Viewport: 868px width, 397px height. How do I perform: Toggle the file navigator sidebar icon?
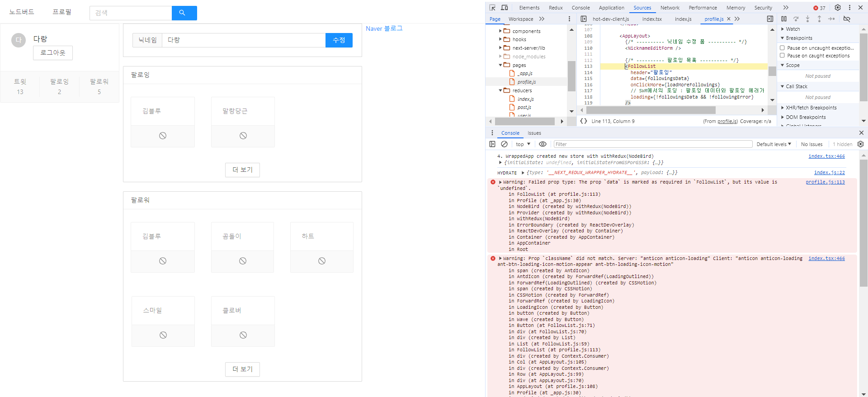[x=584, y=19]
